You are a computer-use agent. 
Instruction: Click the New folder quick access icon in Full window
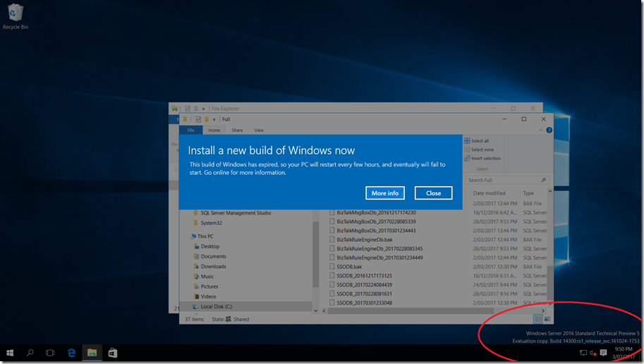pyautogui.click(x=207, y=119)
